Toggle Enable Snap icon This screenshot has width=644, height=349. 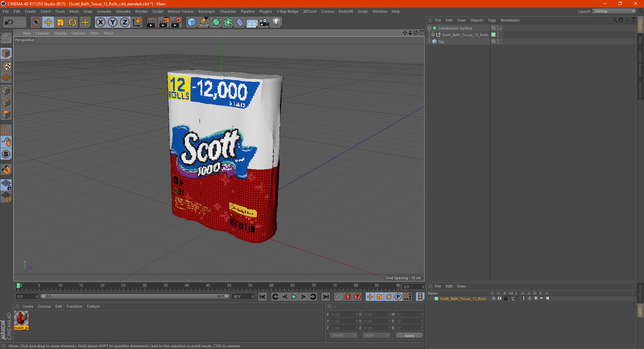(x=6, y=170)
